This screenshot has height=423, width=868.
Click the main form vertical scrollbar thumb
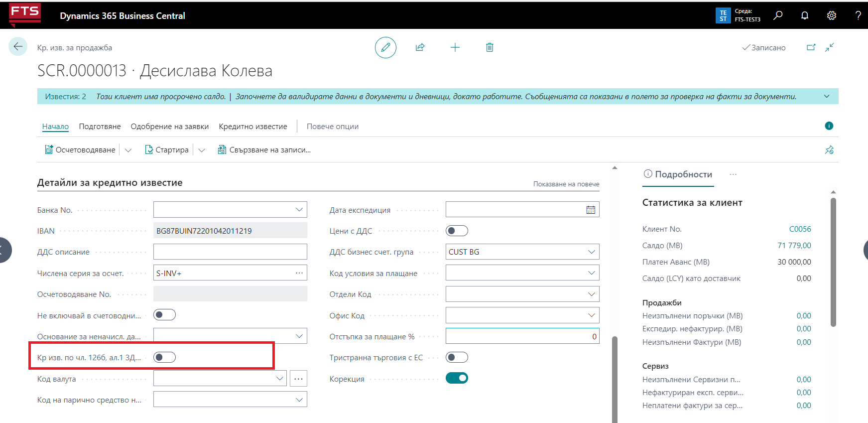click(x=615, y=380)
